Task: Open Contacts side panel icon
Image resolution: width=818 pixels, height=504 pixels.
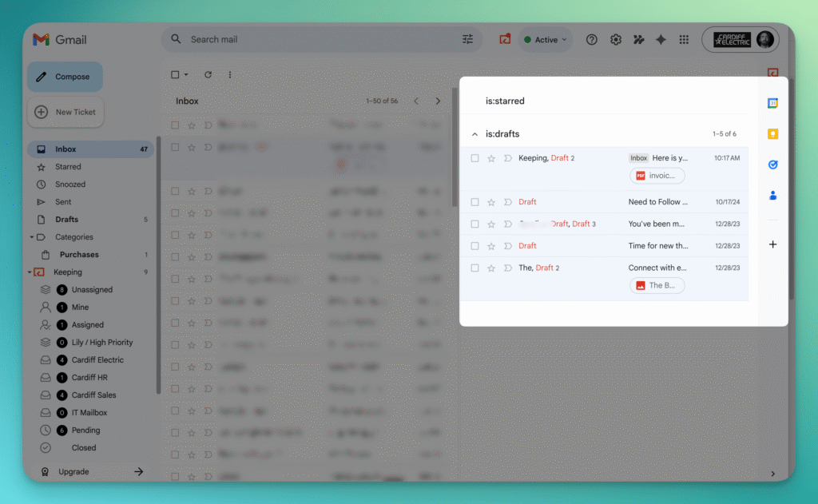Action: point(772,196)
